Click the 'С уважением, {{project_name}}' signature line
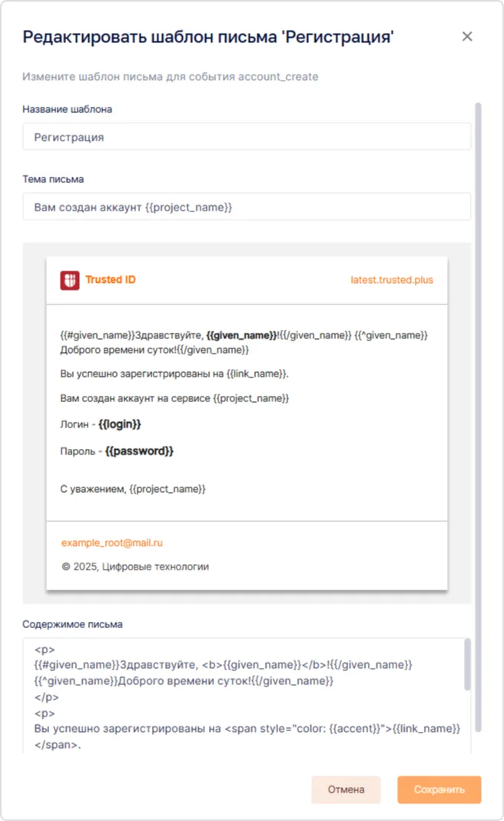504x821 pixels. click(133, 489)
